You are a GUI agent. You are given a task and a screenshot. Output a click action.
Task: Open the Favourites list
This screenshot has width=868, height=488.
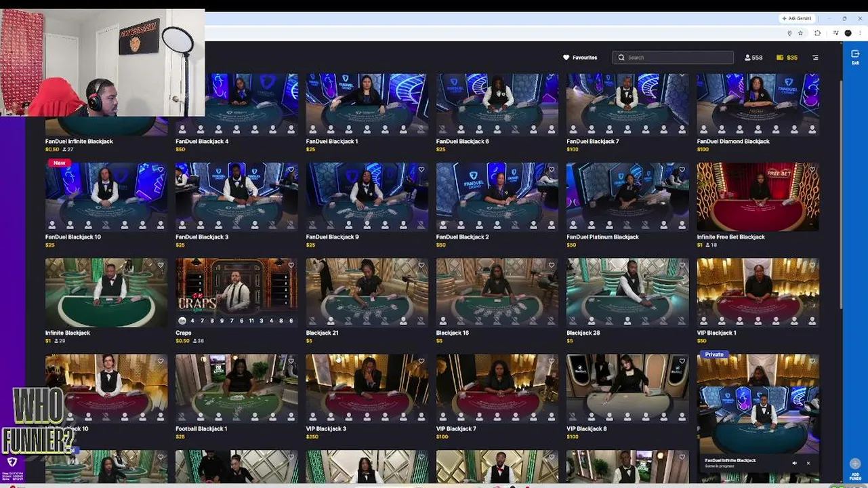580,58
